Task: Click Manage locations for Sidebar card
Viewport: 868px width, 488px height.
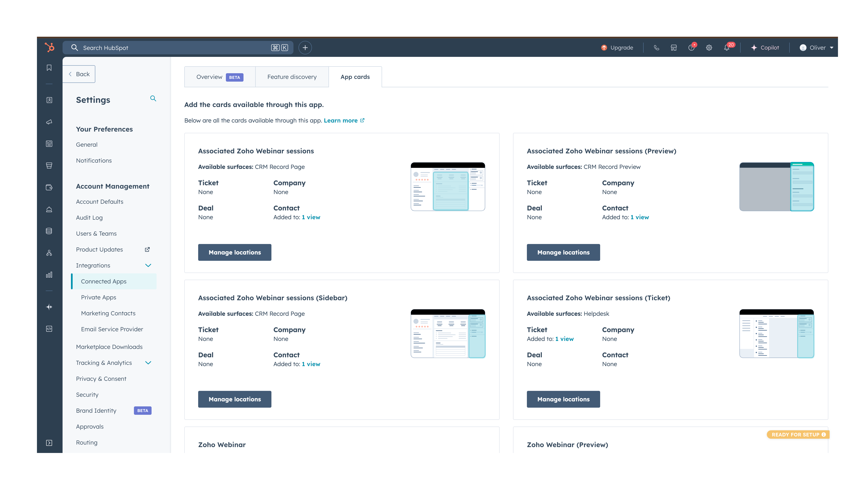Action: [x=234, y=399]
